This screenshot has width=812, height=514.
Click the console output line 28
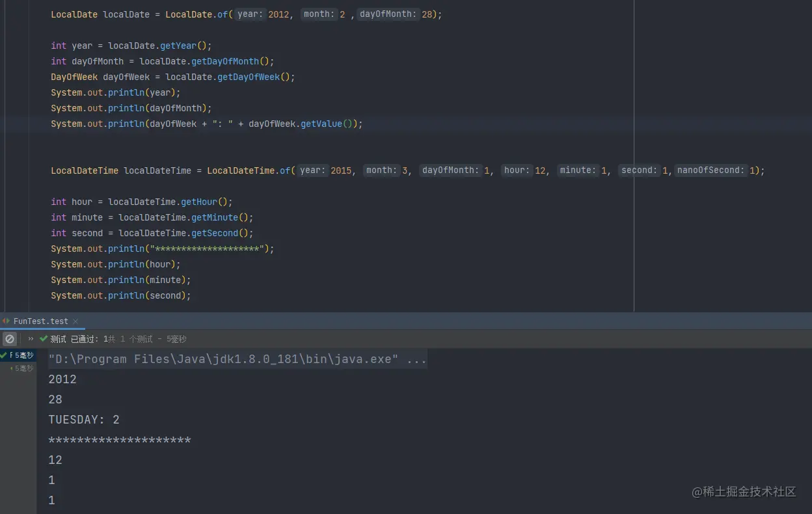click(55, 399)
